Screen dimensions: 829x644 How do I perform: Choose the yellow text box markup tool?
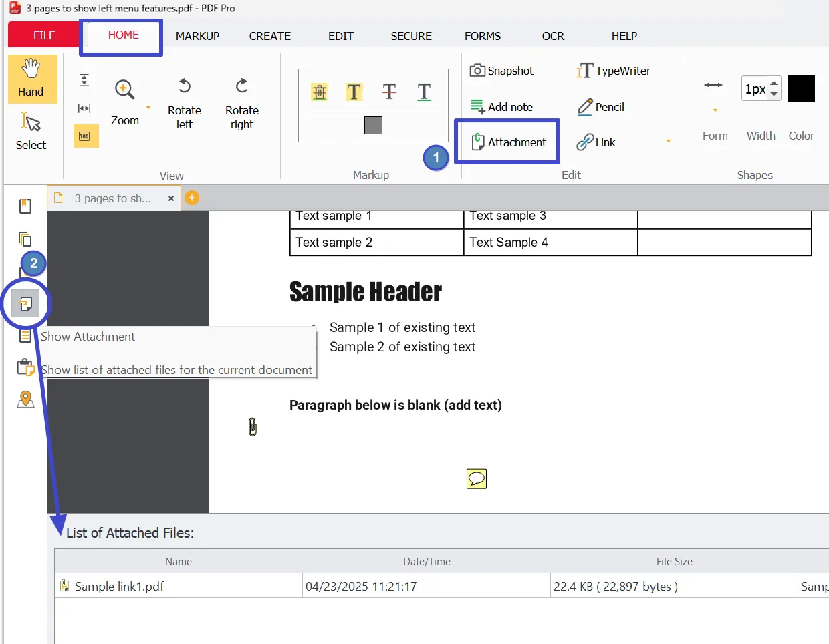click(354, 92)
